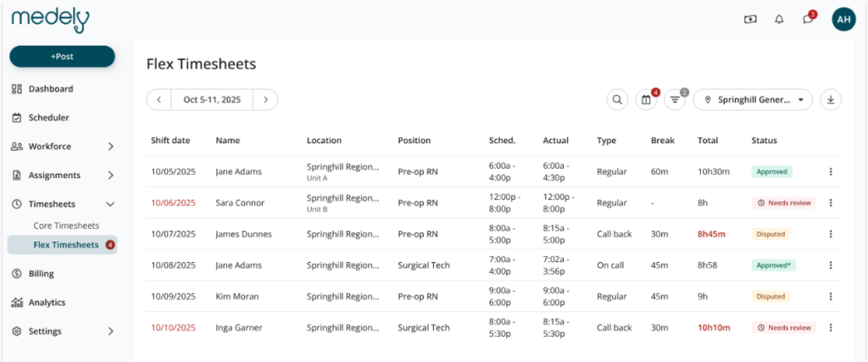Image resolution: width=868 pixels, height=362 pixels.
Task: Expand the Settings submenu chevron
Action: click(111, 331)
